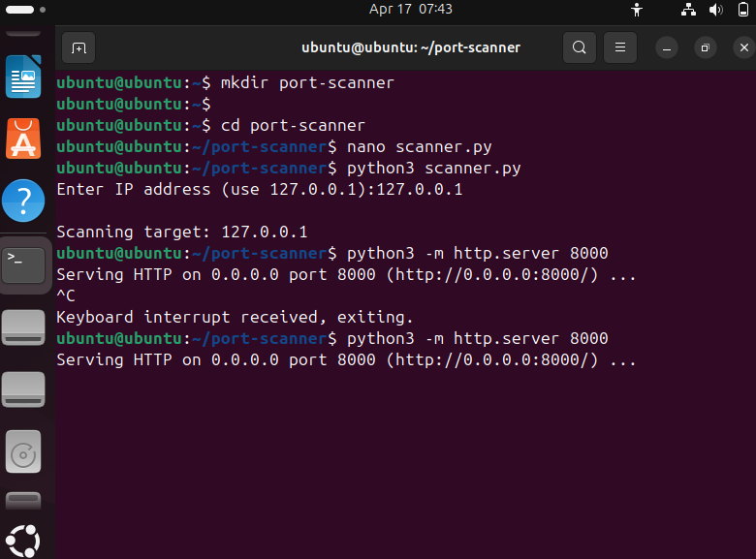Open the Help question mark icon

(24, 201)
